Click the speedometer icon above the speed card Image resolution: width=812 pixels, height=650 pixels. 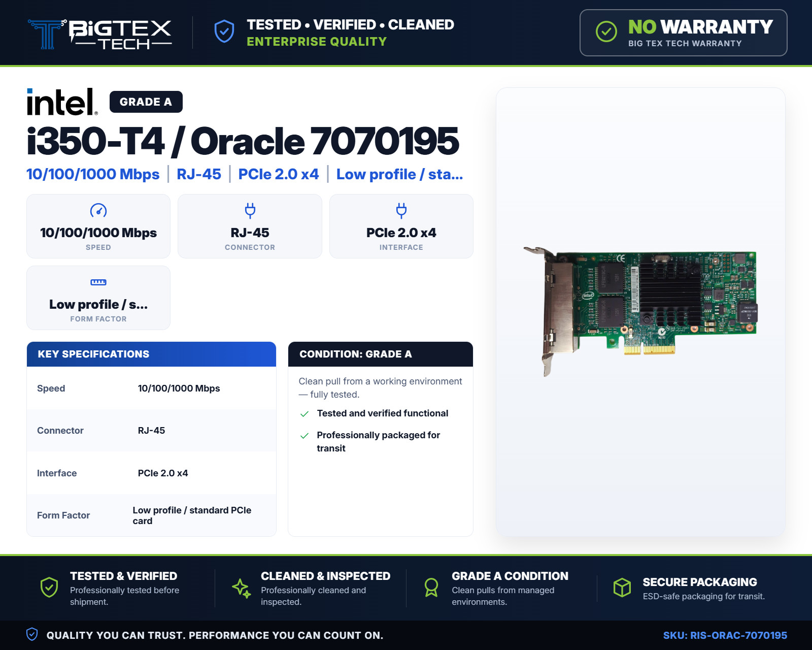pos(98,210)
